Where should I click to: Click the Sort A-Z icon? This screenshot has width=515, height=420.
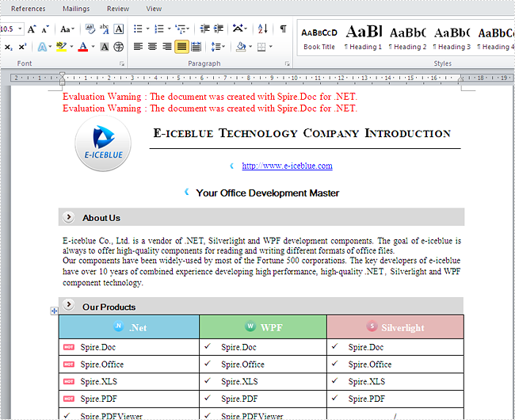(263, 29)
